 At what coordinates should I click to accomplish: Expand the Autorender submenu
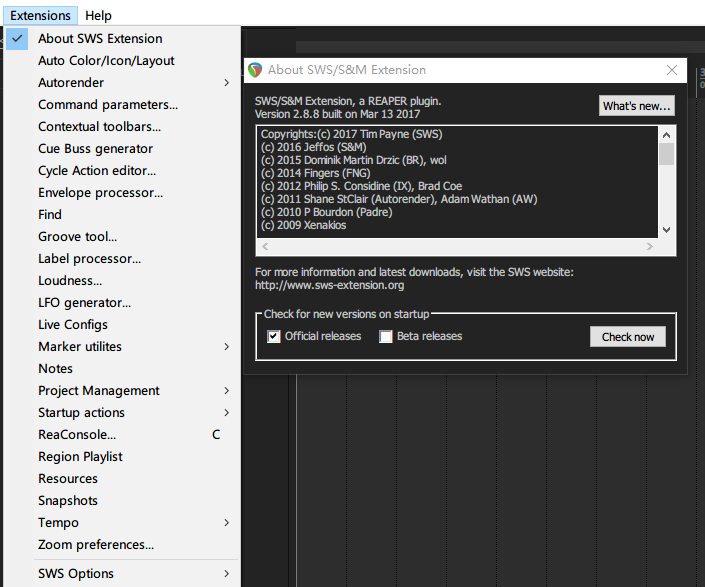coord(122,83)
